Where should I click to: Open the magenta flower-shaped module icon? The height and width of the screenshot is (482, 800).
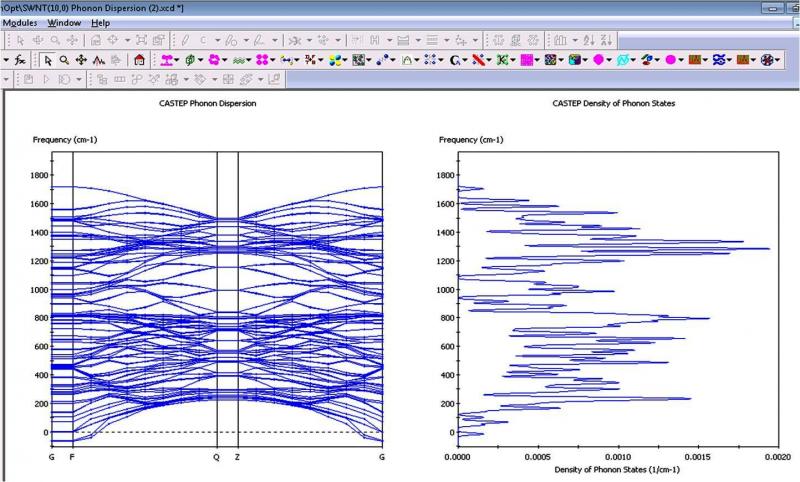coord(214,60)
